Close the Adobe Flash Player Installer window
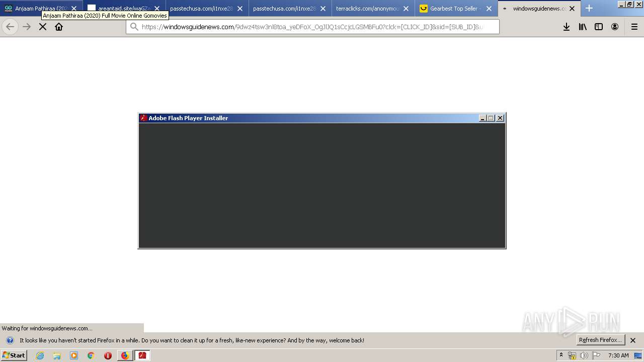The height and width of the screenshot is (362, 644). (x=500, y=118)
